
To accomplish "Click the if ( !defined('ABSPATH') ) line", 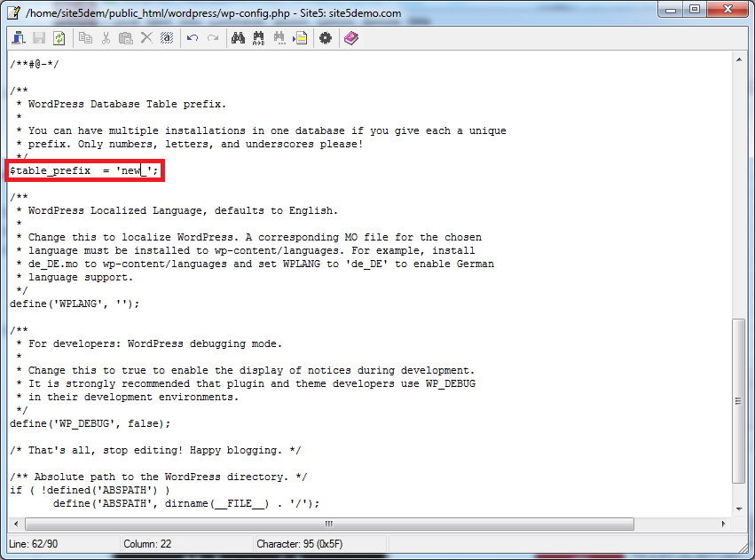I will (90, 490).
